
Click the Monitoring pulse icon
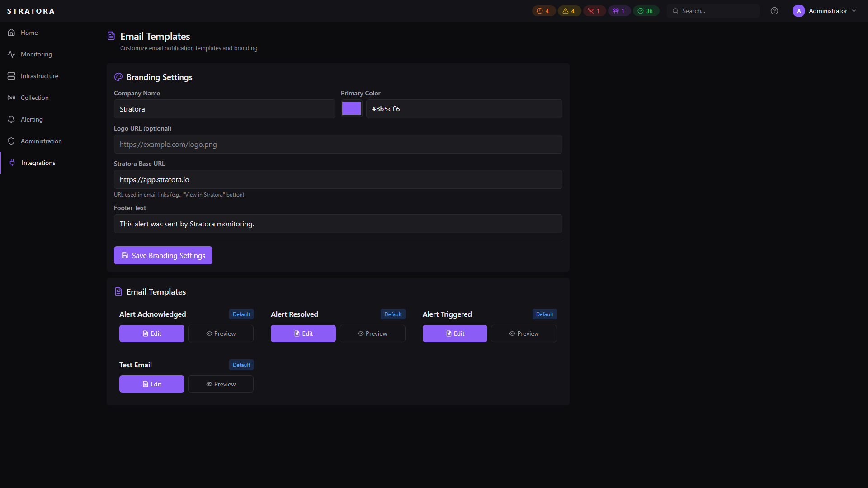coord(11,54)
